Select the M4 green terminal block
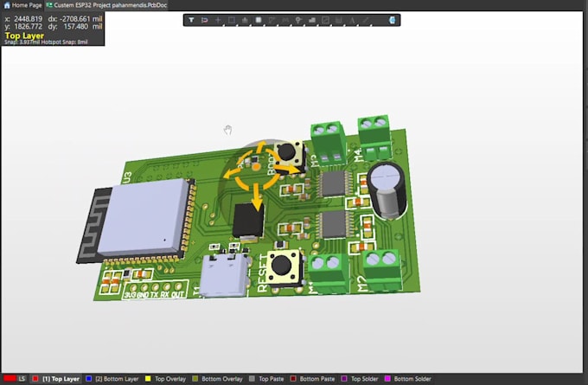 (x=374, y=137)
